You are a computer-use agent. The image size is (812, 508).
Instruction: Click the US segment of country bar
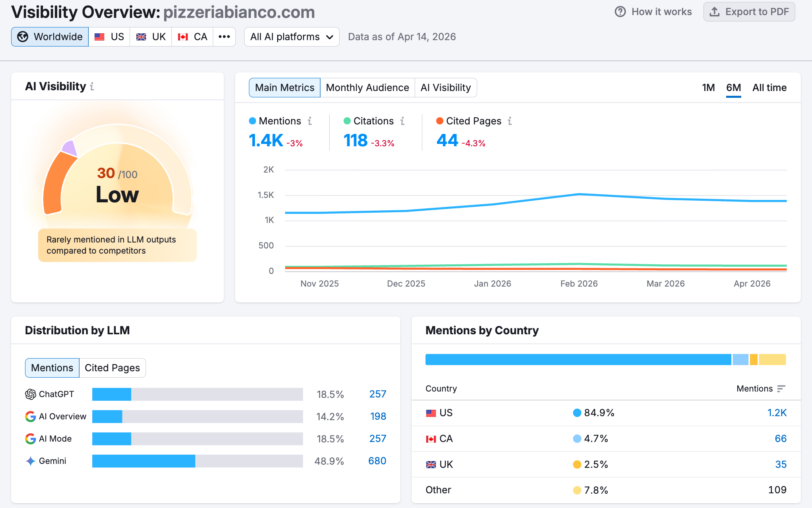point(578,359)
